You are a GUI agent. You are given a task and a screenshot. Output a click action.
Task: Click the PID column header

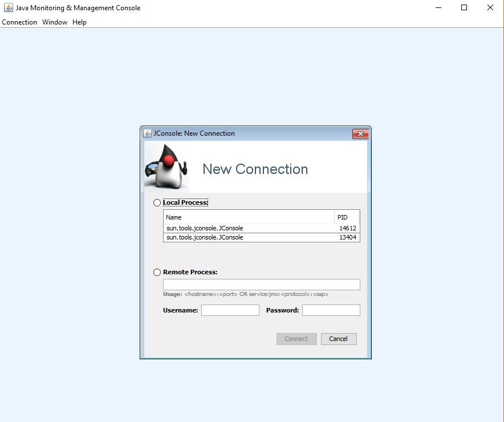(x=347, y=217)
